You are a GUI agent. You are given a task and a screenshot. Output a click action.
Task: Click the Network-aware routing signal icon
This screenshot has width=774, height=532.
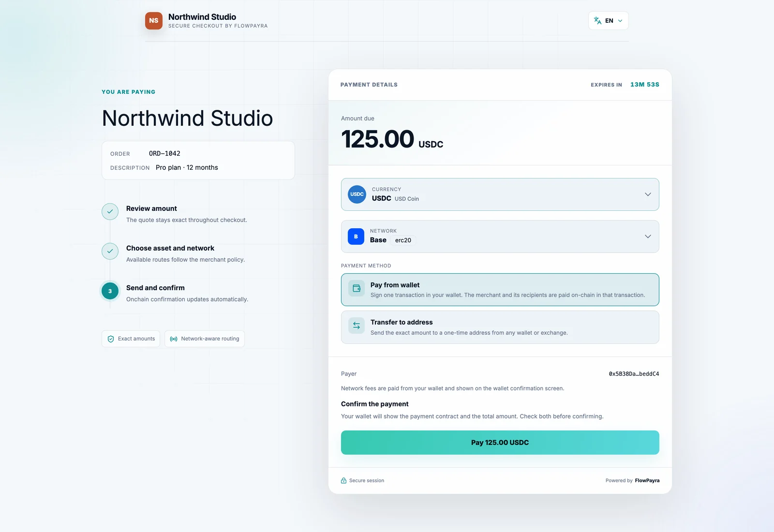click(174, 339)
